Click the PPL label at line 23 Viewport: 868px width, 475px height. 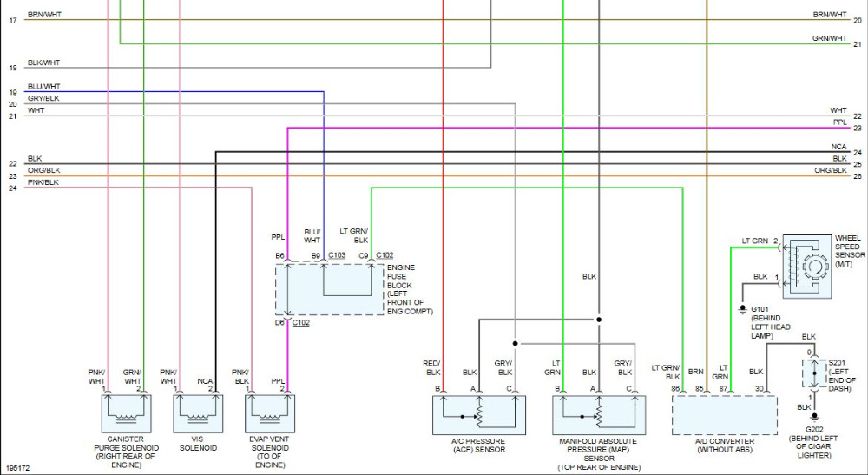(x=839, y=122)
